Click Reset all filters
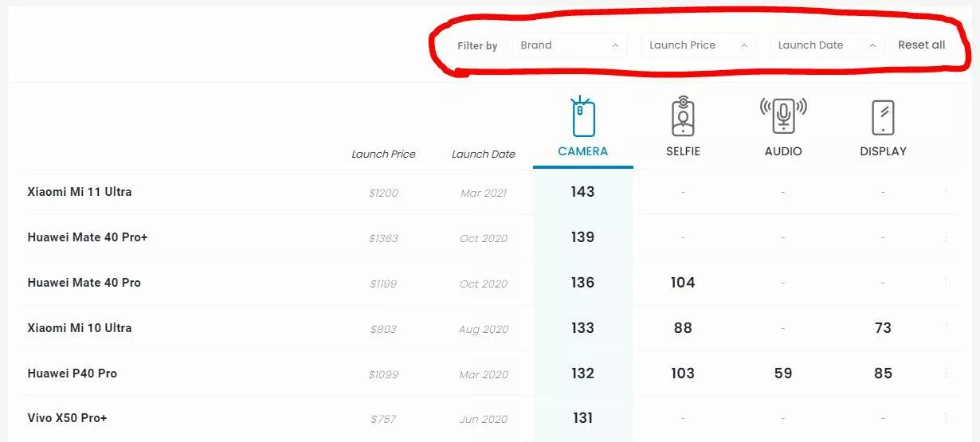This screenshot has width=980, height=442. point(922,45)
